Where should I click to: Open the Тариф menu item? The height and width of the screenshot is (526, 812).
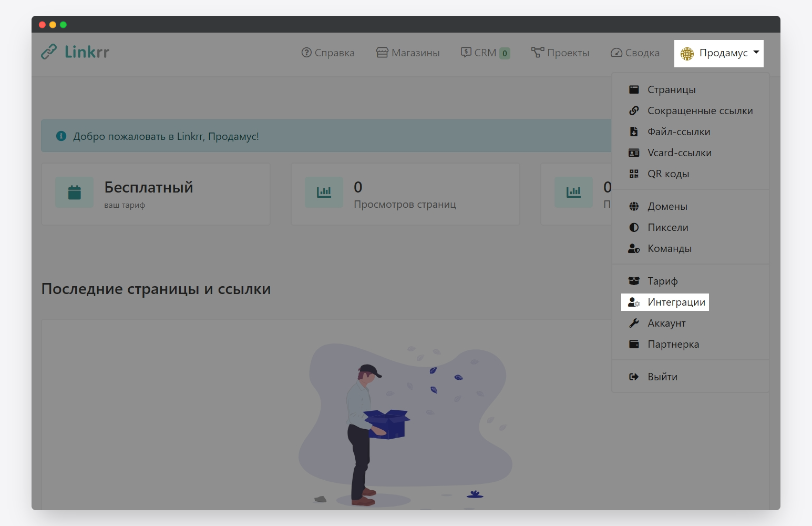[x=662, y=281]
